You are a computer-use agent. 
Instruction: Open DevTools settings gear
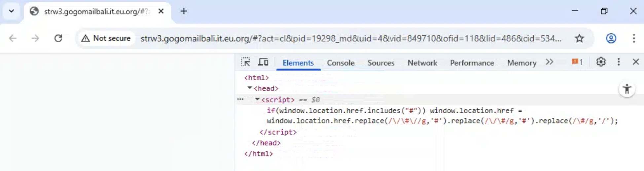point(601,62)
